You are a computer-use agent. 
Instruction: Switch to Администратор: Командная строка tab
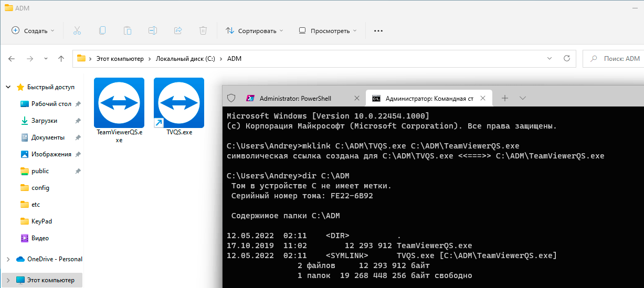pyautogui.click(x=429, y=98)
